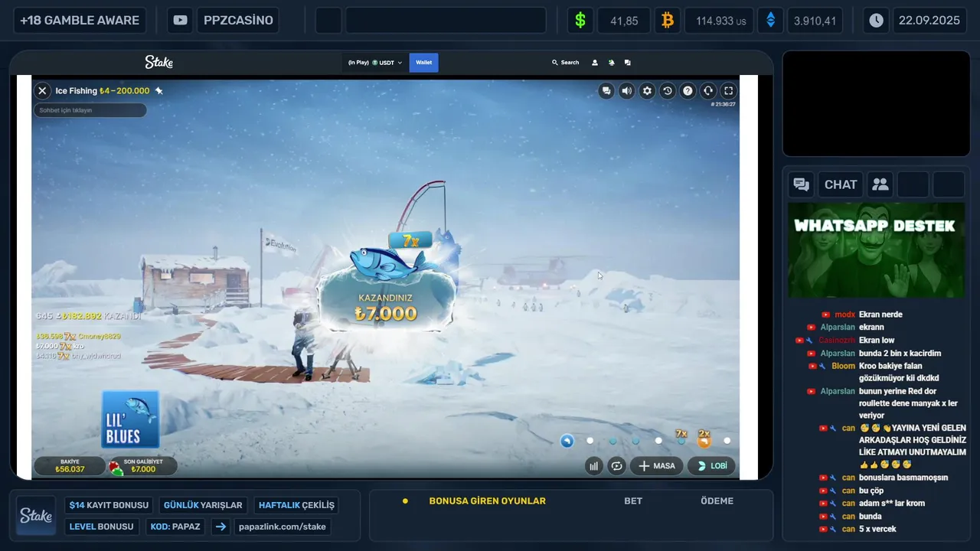Select the CHAT tab

[x=841, y=184]
